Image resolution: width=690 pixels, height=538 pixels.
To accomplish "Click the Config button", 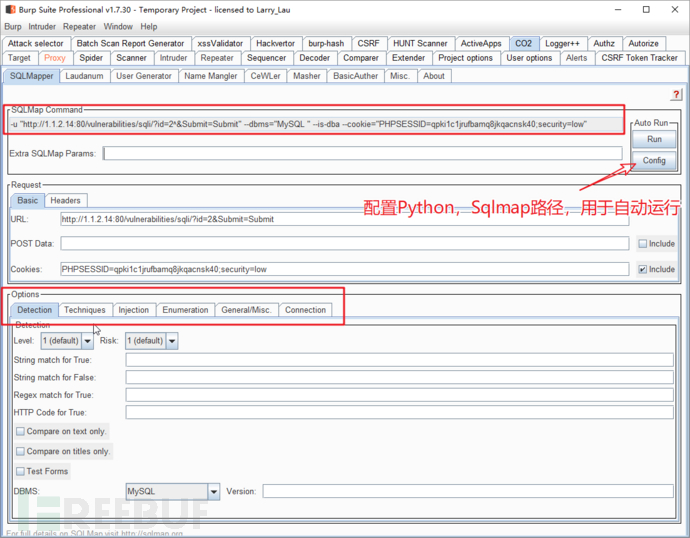I will (x=654, y=161).
